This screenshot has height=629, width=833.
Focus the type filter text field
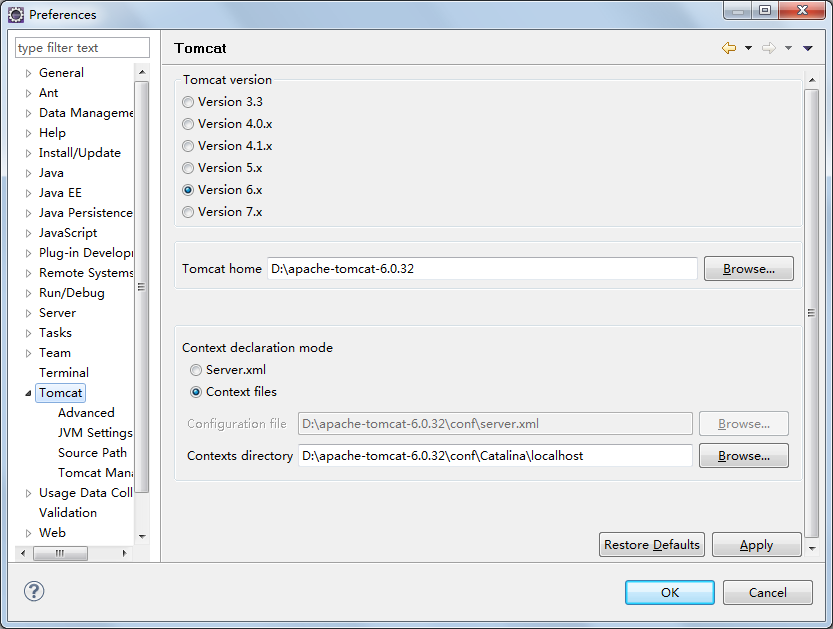click(x=82, y=48)
